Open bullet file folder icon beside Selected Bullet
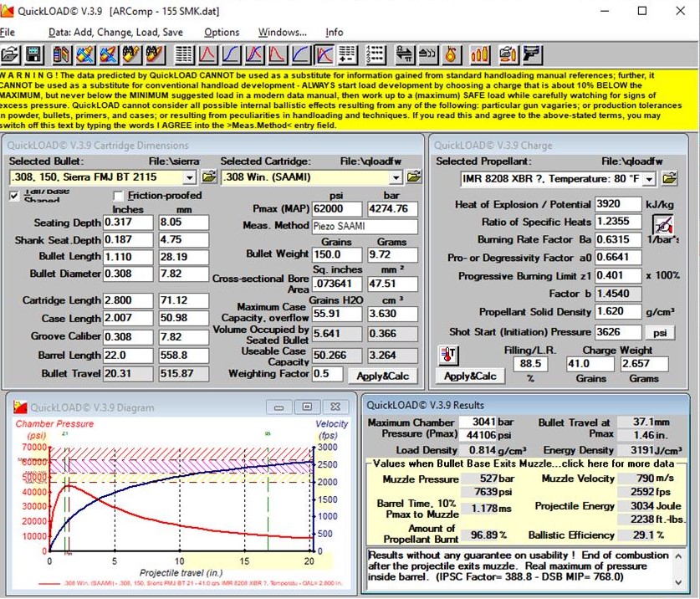Screen dimensions: 700x599 tap(208, 177)
